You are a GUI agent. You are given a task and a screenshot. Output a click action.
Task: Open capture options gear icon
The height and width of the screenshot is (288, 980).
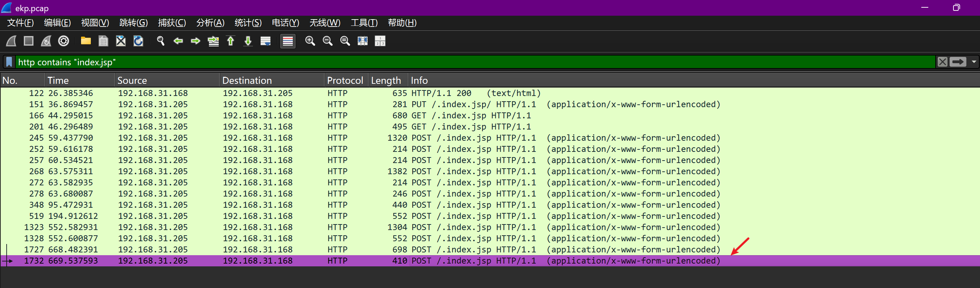point(64,41)
